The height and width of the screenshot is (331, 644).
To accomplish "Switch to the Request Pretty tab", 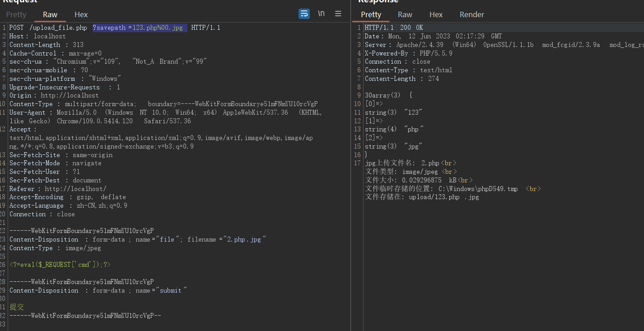I will [16, 14].
